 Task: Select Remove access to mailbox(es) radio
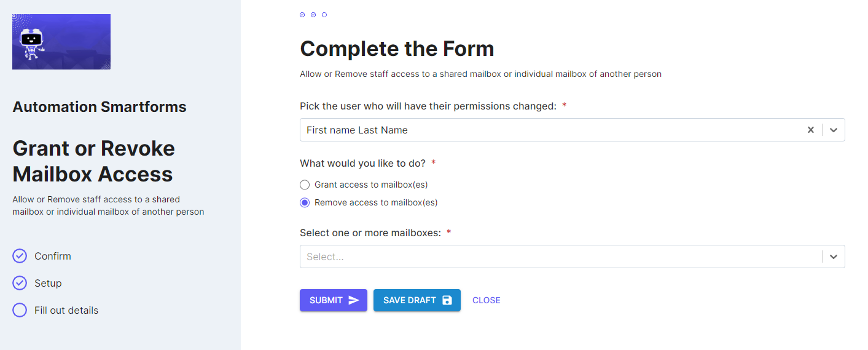click(x=305, y=202)
